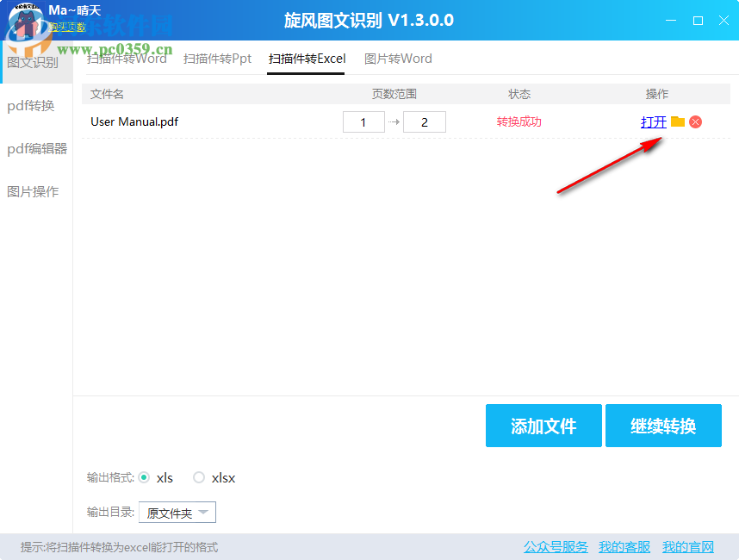
Task: Click the 添加文件 button to add files
Action: coord(543,426)
